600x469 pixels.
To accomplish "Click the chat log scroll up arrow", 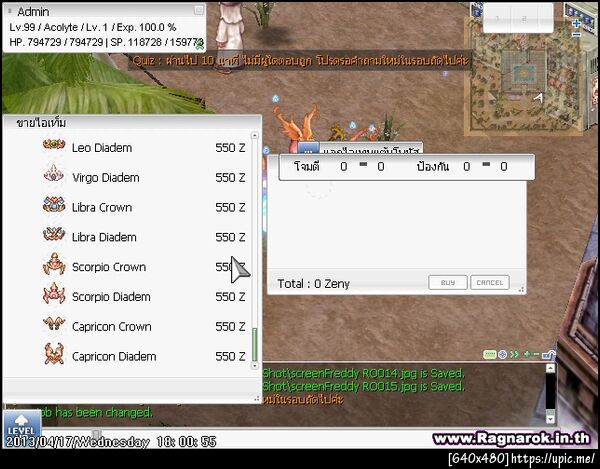I will click(x=550, y=368).
